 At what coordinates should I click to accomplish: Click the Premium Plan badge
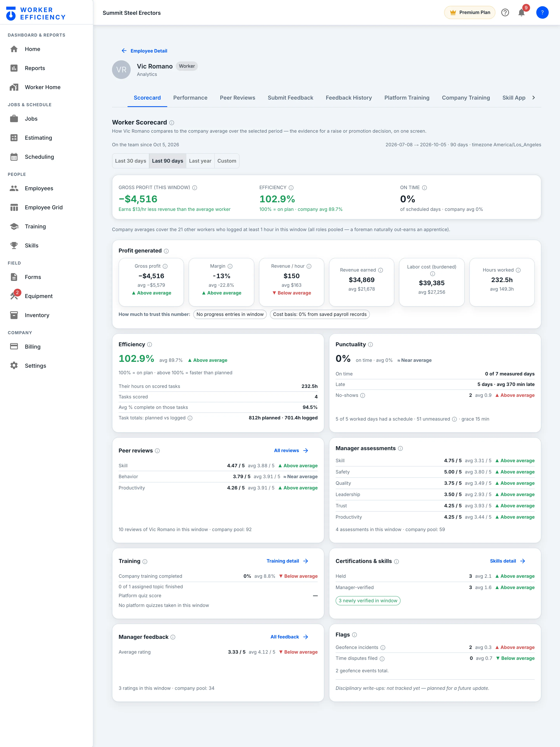(x=470, y=12)
